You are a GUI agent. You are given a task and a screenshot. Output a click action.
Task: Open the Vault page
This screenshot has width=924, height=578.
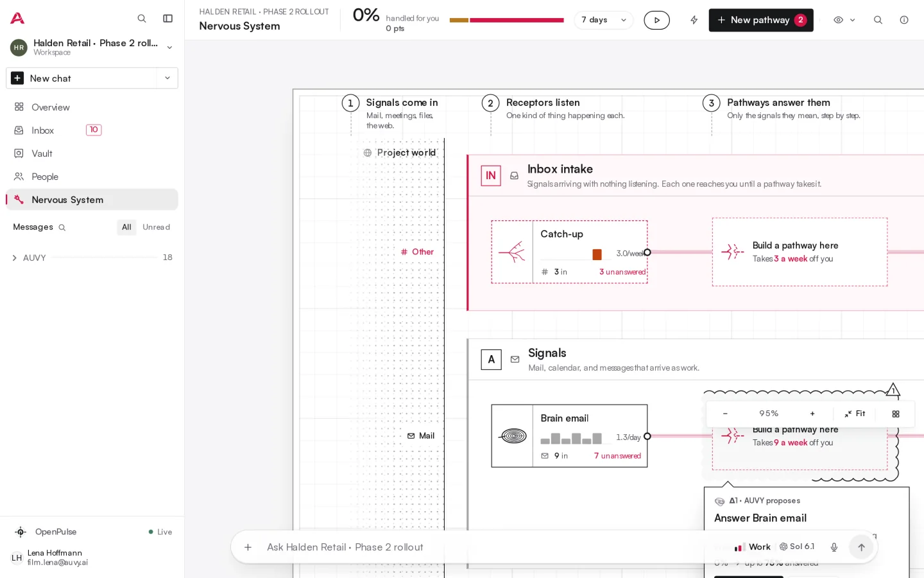point(92,153)
